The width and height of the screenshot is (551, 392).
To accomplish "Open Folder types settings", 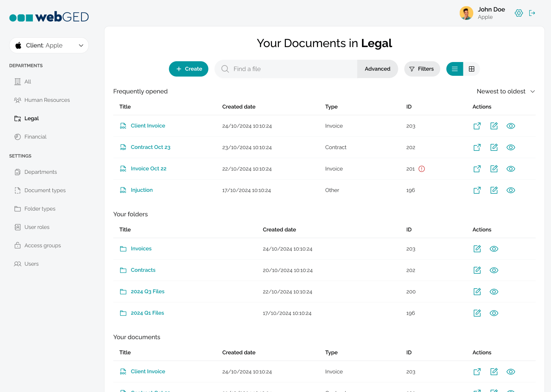I will coord(35,209).
